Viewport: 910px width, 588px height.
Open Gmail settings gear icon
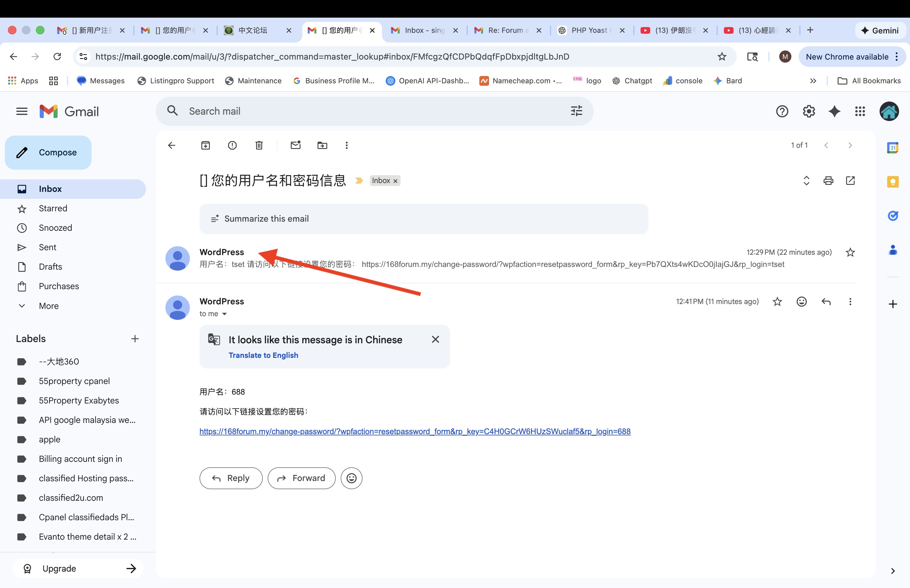point(809,111)
